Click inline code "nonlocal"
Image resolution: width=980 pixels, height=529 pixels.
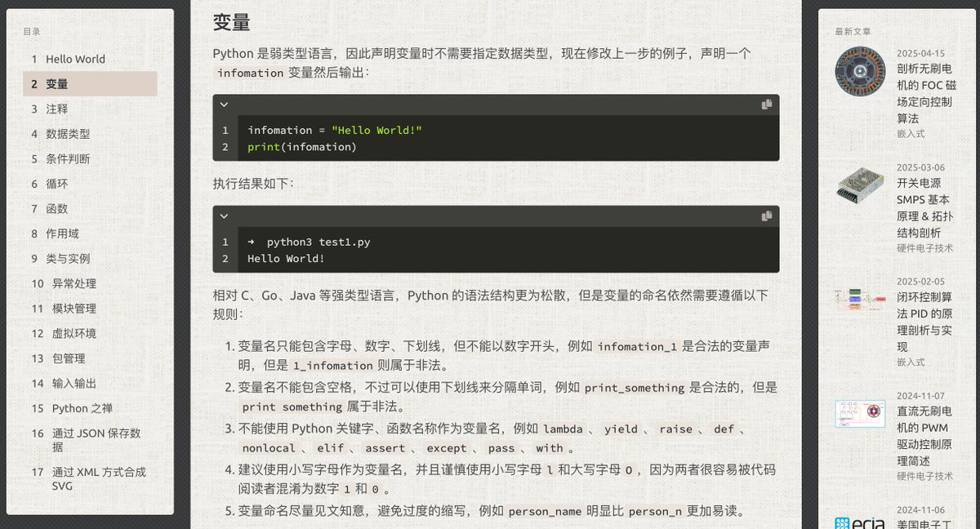pyautogui.click(x=268, y=448)
